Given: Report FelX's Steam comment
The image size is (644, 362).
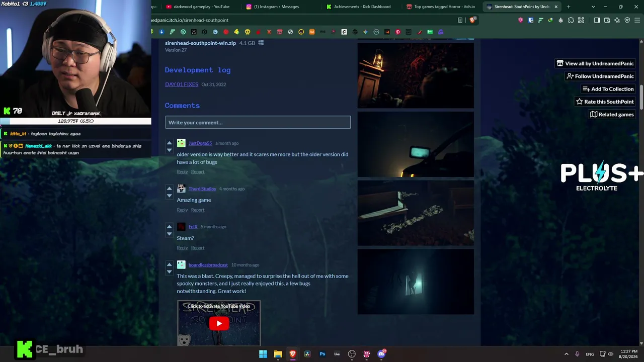Looking at the screenshot, I should tap(198, 248).
